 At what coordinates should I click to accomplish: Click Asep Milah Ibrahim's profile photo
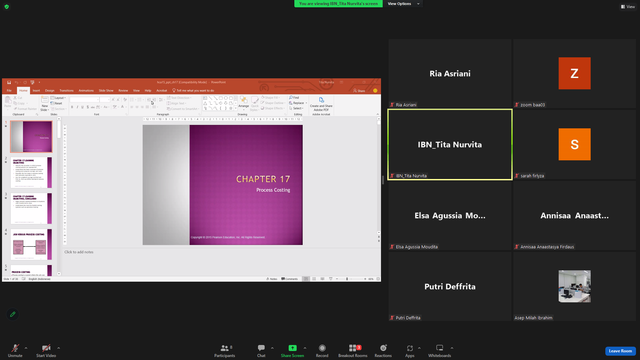coord(574,286)
